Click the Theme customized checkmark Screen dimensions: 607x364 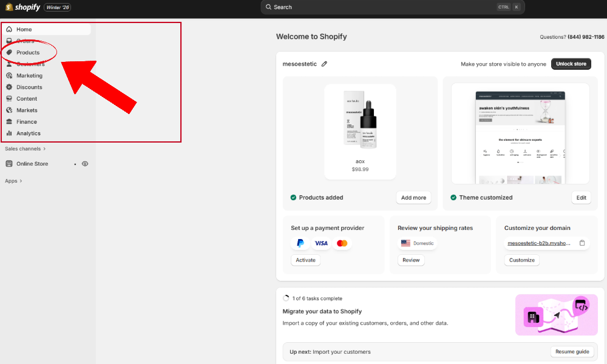(x=453, y=197)
